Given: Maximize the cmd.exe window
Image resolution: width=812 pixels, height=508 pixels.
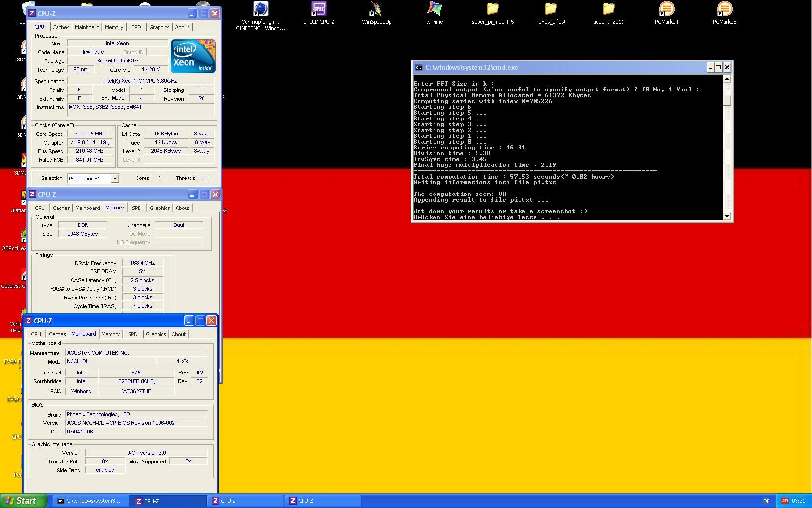Looking at the screenshot, I should coord(718,67).
